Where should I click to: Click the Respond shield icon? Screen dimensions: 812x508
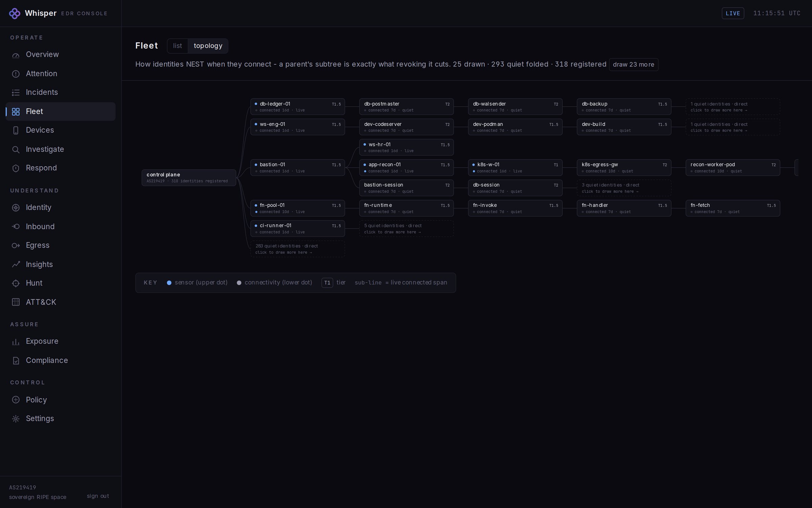pos(16,168)
